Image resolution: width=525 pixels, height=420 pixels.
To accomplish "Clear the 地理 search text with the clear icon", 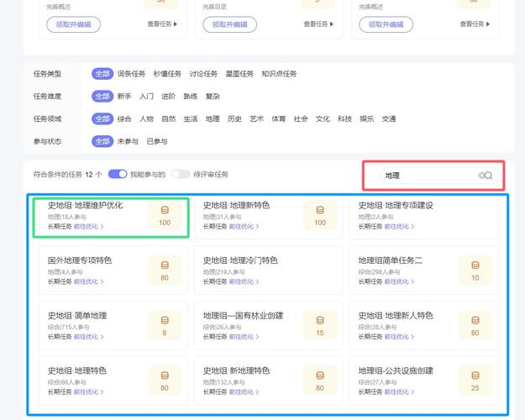I will (x=481, y=176).
